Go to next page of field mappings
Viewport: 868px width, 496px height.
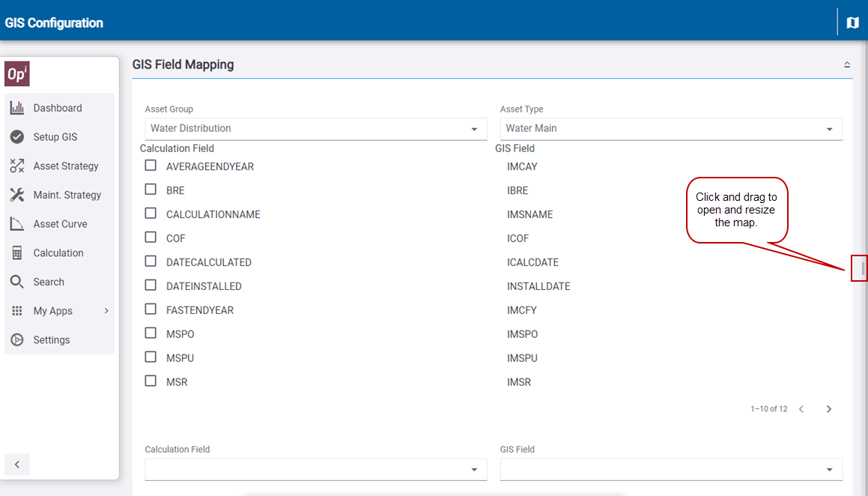(x=829, y=409)
